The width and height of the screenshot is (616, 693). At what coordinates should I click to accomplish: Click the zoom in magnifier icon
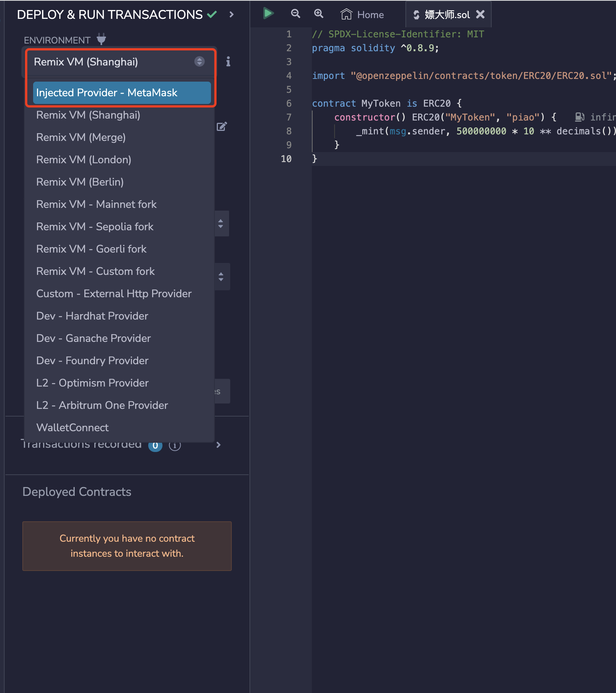point(318,14)
